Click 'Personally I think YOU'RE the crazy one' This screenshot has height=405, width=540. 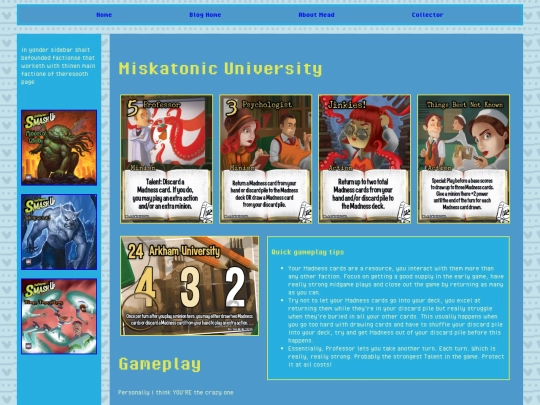click(x=176, y=392)
